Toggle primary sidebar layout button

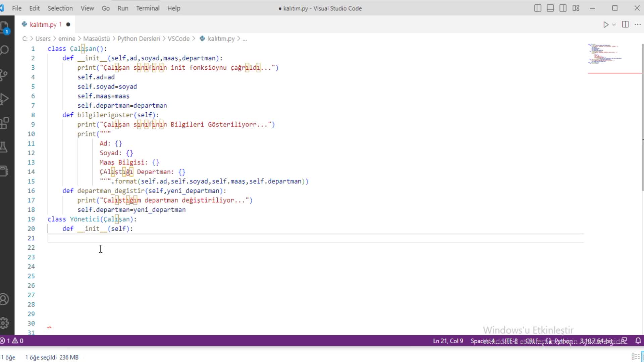(x=538, y=8)
